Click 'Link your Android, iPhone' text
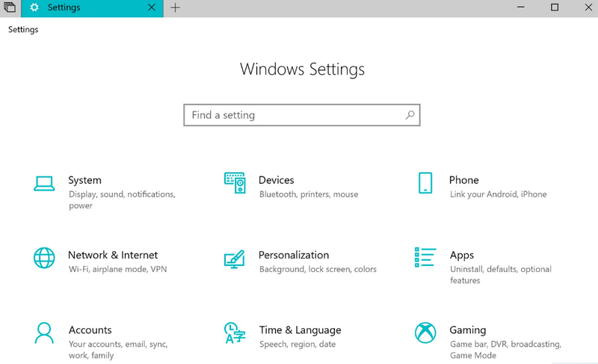The width and height of the screenshot is (598, 364). pos(498,194)
